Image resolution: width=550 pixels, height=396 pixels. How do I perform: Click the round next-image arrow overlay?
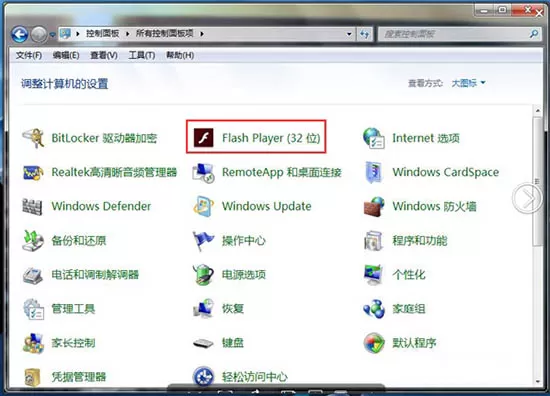pos(528,198)
